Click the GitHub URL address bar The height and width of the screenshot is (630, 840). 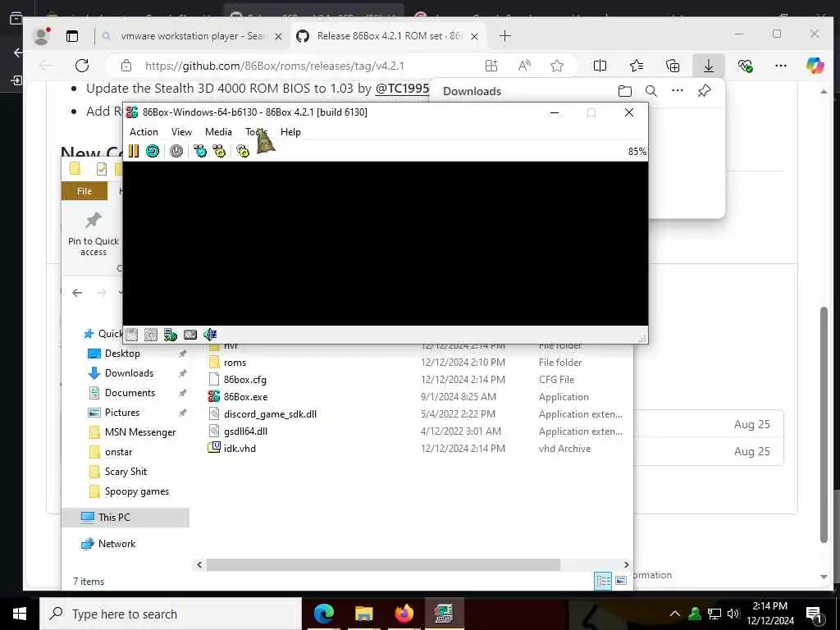(274, 66)
